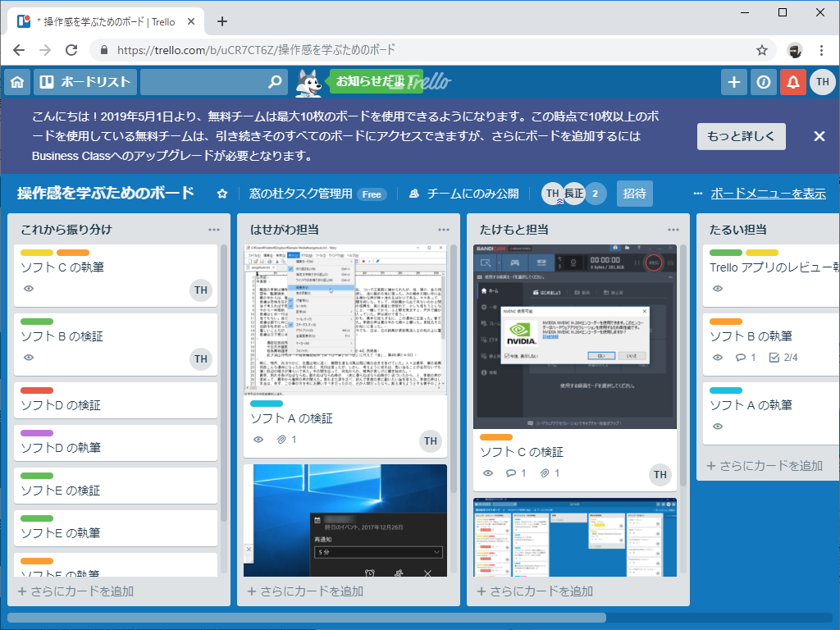Image resolution: width=840 pixels, height=630 pixels.
Task: Open the help info icon in header
Action: [x=764, y=81]
